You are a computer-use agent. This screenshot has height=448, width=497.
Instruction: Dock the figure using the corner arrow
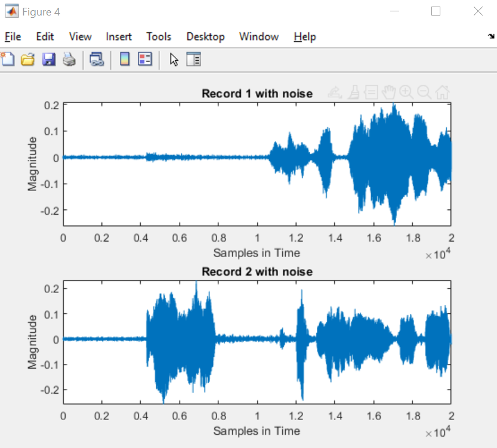pos(491,36)
